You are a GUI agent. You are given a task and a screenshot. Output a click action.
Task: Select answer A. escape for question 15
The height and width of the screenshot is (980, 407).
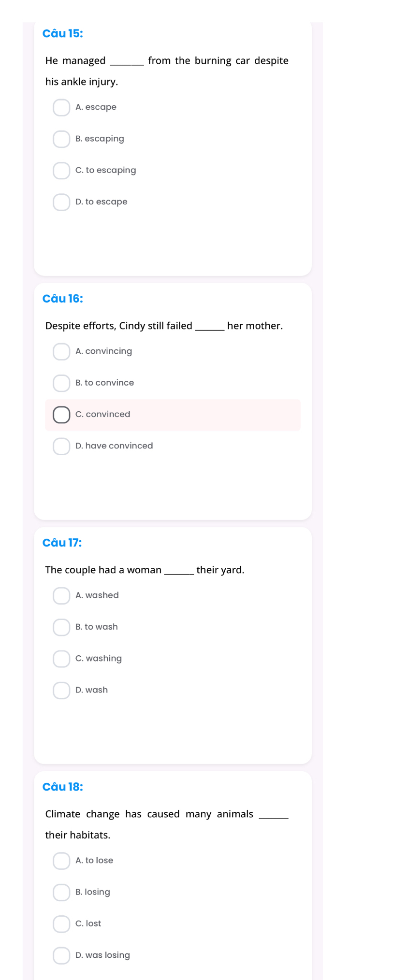pyautogui.click(x=61, y=108)
